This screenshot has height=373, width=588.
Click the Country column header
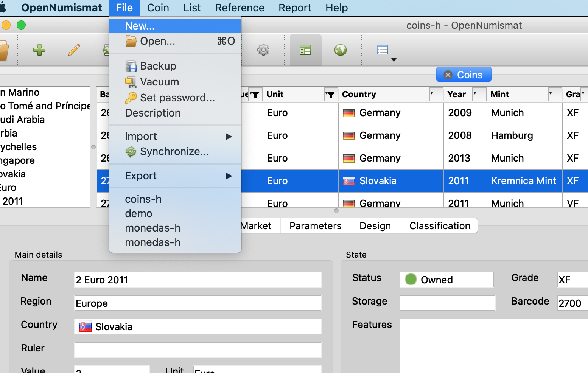(x=391, y=95)
